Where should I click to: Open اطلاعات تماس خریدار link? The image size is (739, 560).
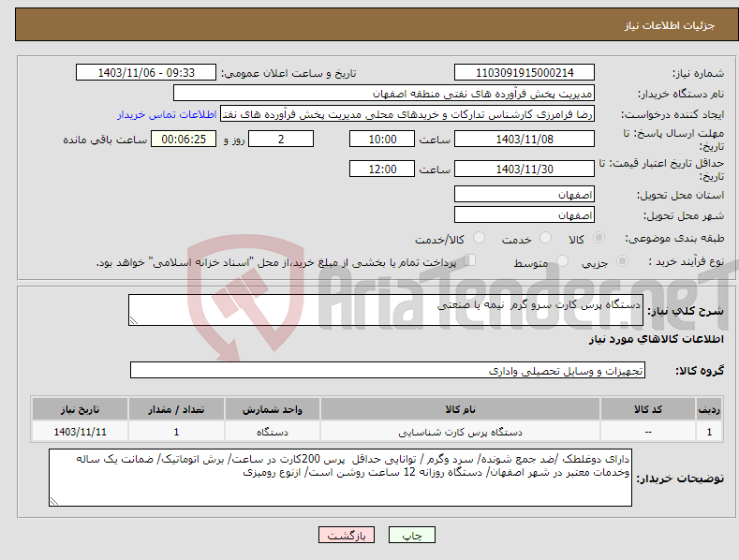(167, 114)
